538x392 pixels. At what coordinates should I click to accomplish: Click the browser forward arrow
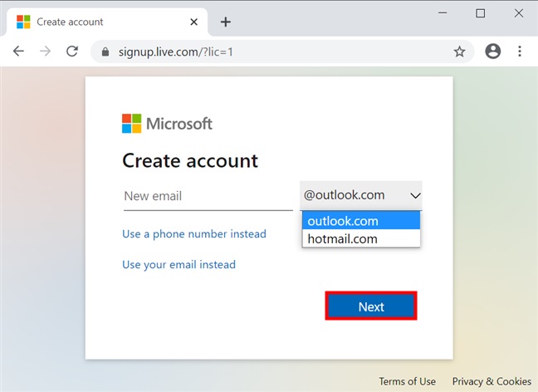point(45,51)
